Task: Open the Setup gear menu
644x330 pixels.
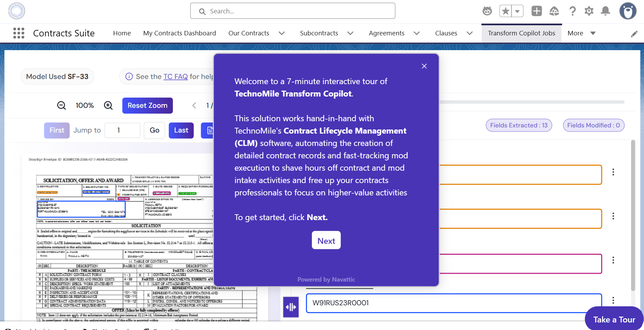Action: (589, 11)
